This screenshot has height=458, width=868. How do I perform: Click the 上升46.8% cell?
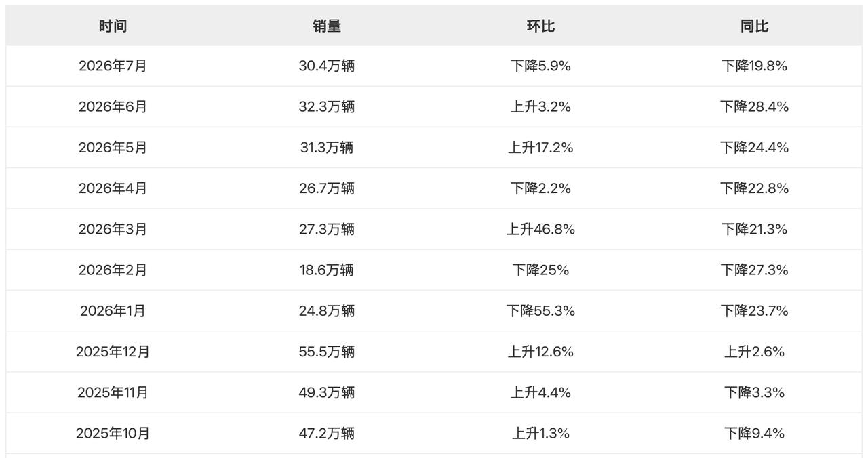[x=540, y=229]
